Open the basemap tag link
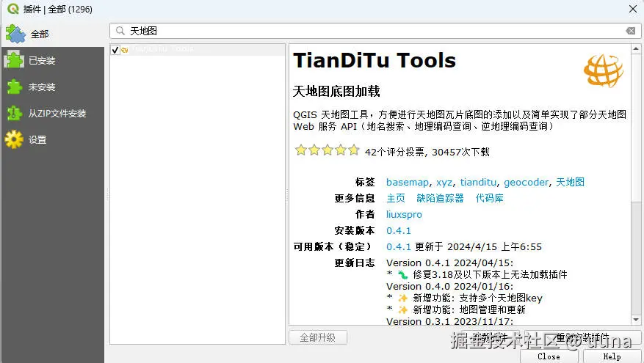The image size is (644, 363). point(408,182)
